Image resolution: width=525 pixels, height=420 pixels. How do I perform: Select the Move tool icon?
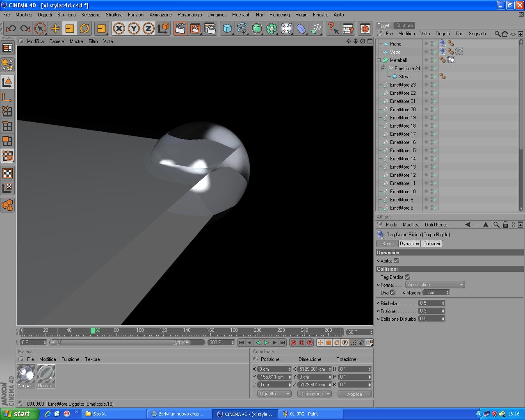(55, 28)
